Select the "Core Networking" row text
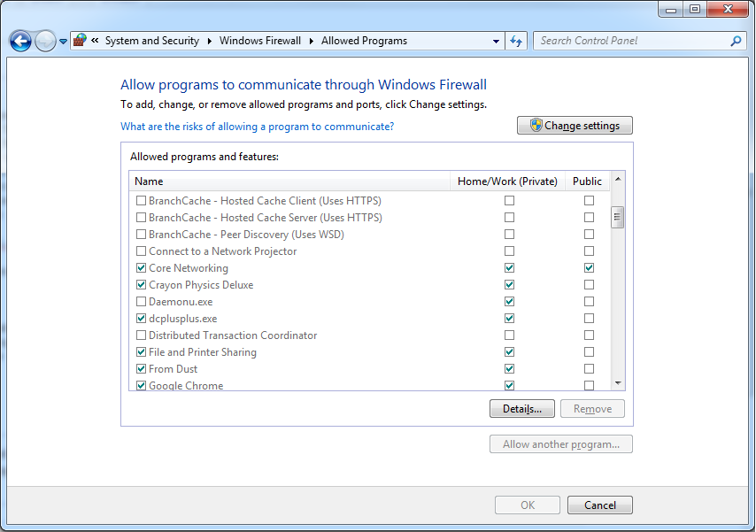This screenshot has width=756, height=532. [x=189, y=267]
